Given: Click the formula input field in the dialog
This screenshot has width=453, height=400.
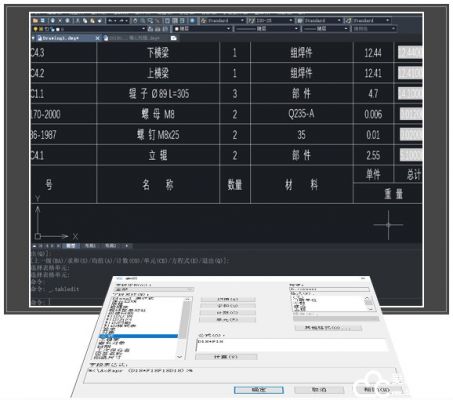Looking at the screenshot, I should tap(292, 345).
